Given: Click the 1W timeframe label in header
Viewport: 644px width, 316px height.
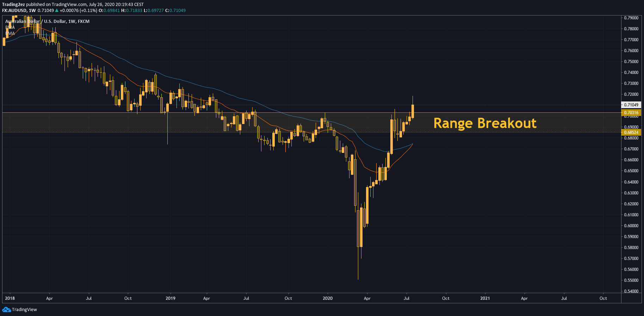Looking at the screenshot, I should point(32,10).
